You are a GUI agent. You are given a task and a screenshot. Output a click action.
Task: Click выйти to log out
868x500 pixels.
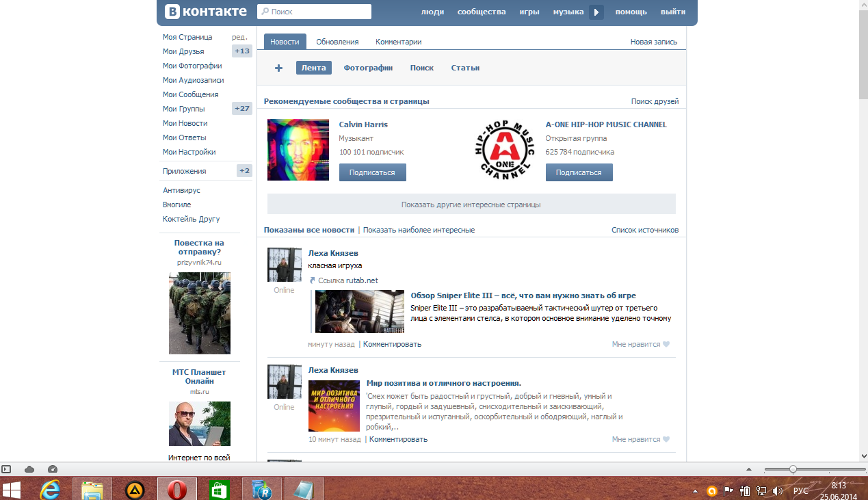click(673, 12)
